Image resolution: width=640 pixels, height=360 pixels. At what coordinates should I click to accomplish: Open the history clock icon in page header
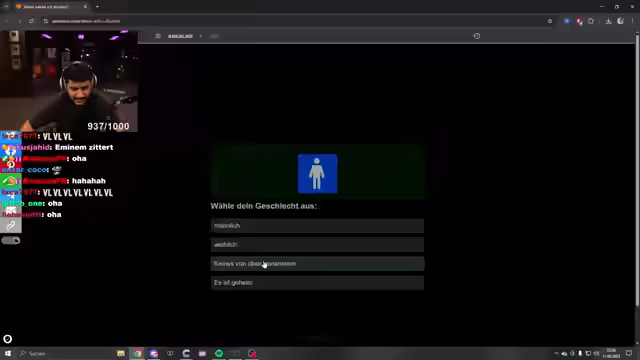476,36
